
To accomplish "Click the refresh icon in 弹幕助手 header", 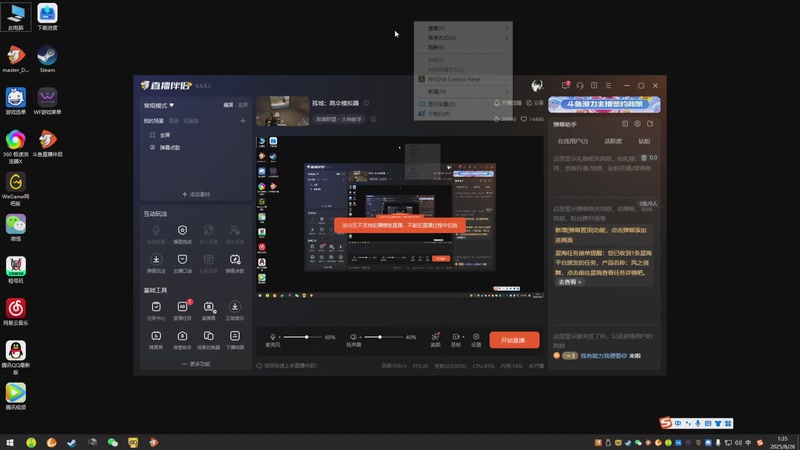I will [650, 124].
